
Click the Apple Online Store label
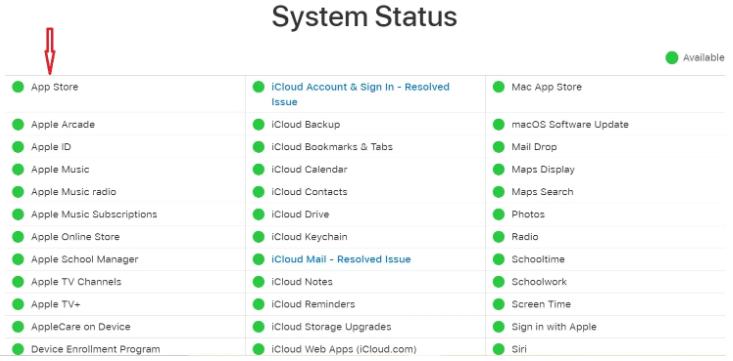click(75, 237)
